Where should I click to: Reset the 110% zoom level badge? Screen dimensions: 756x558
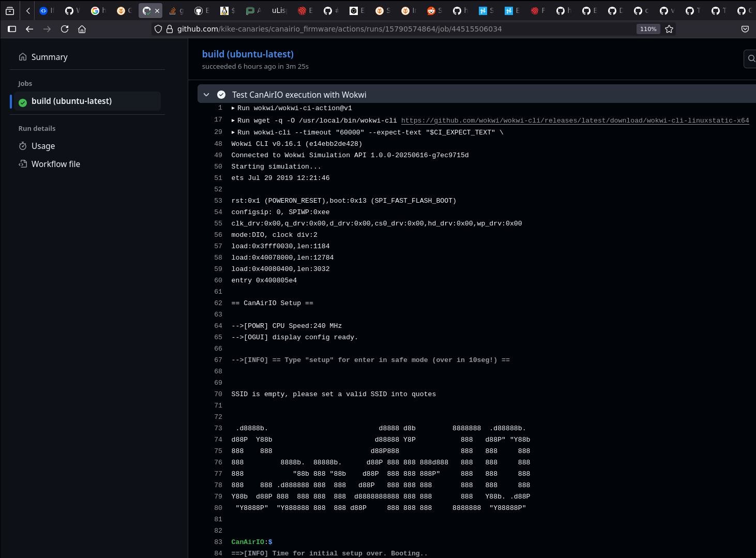click(x=648, y=29)
